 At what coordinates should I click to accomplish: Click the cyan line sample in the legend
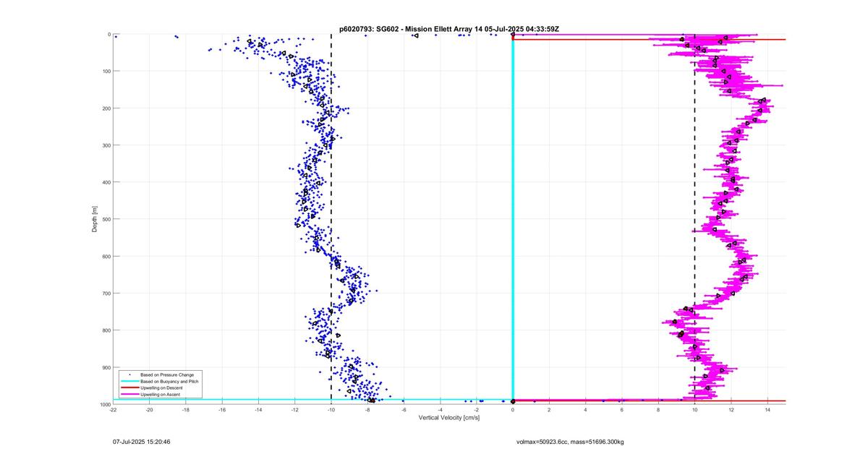129,381
